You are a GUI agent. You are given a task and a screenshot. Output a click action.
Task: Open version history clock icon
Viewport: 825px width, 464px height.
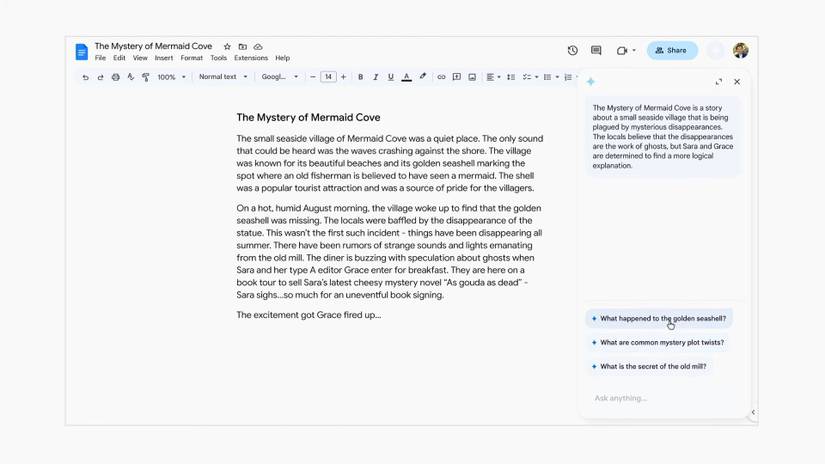point(572,51)
